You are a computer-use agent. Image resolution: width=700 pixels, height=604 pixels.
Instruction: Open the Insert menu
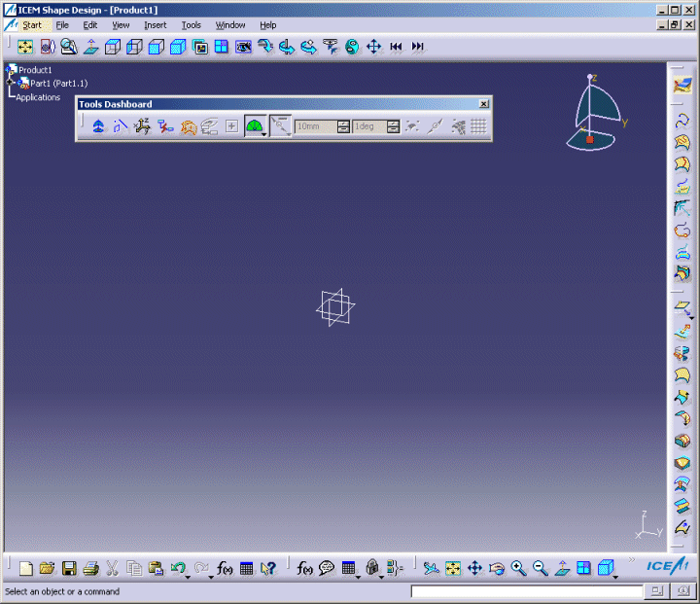pyautogui.click(x=155, y=25)
